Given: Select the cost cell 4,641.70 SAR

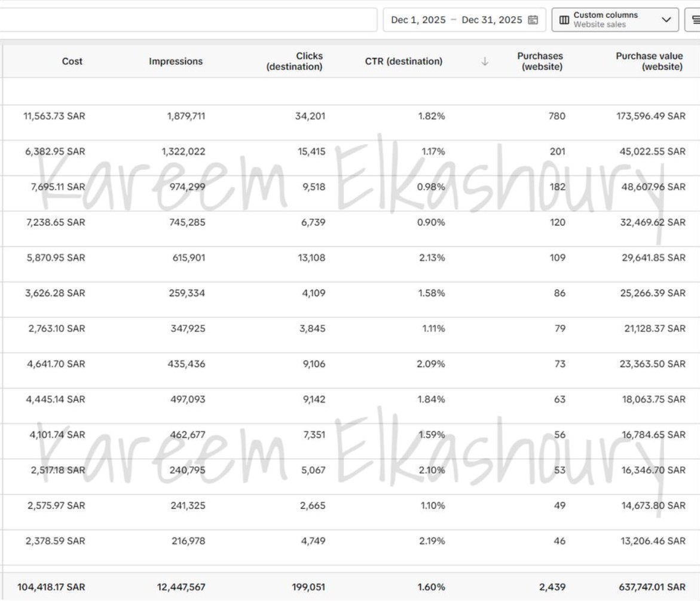Looking at the screenshot, I should (x=56, y=364).
